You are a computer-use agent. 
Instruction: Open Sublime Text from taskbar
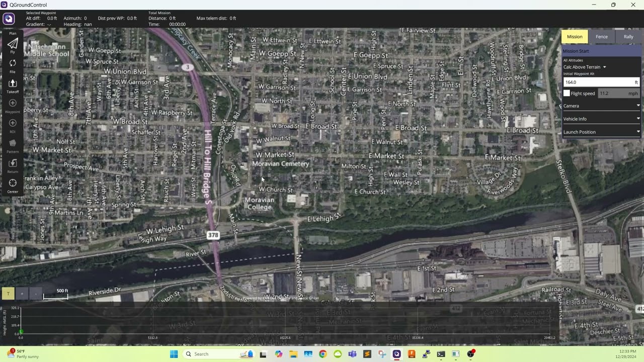[x=367, y=354]
